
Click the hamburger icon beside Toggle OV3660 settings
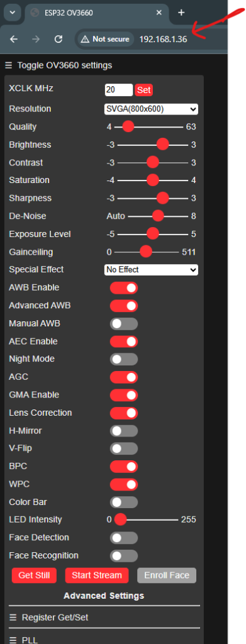8,65
